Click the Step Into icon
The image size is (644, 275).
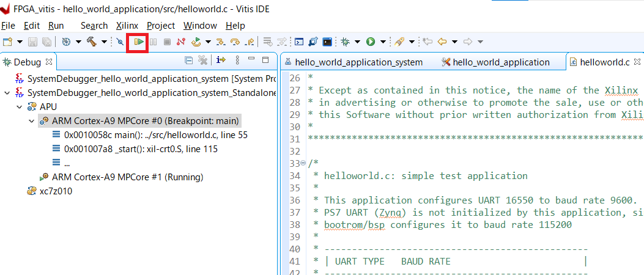(221, 42)
